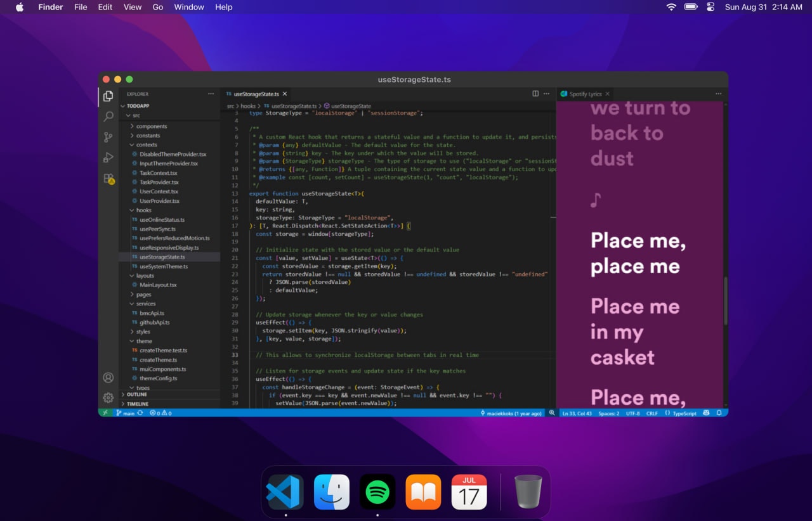Screen dimensions: 812x521
Task: Open Control Center in the menu bar
Action: (710, 7)
